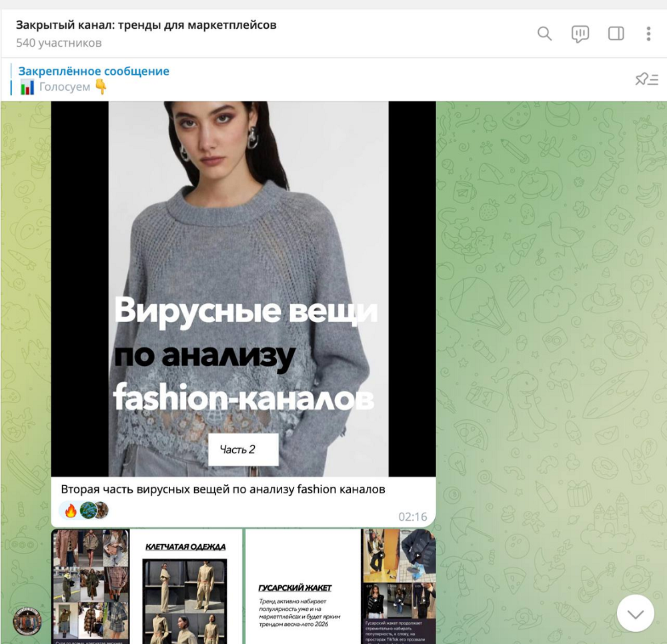Click the 02:16 message timestamp
Screen dimensions: 667x644
pyautogui.click(x=412, y=517)
